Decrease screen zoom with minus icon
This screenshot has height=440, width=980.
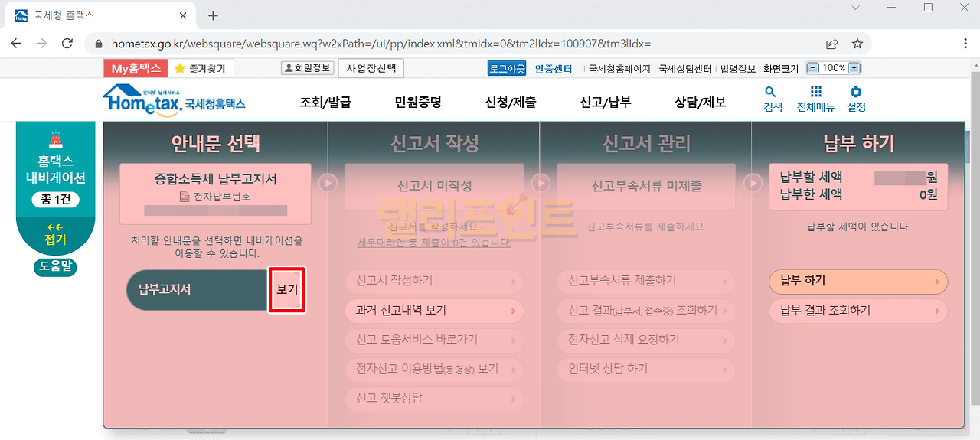click(x=813, y=68)
